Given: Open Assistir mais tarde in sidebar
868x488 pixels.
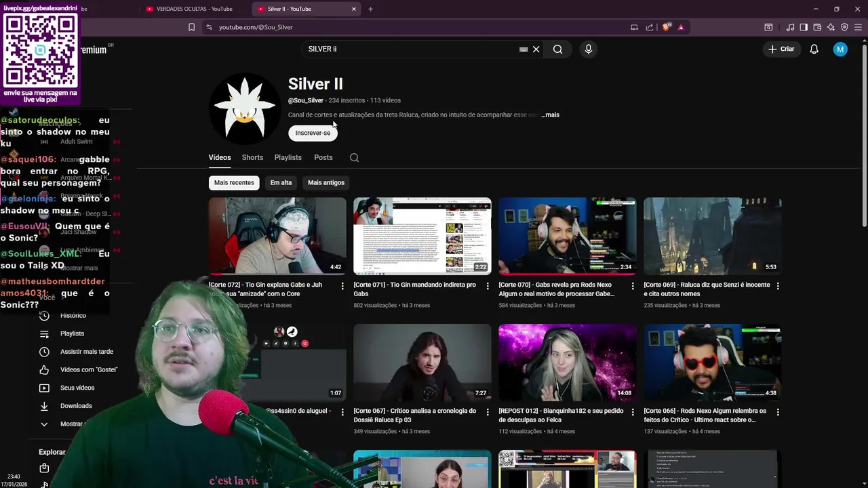Looking at the screenshot, I should pos(86,352).
